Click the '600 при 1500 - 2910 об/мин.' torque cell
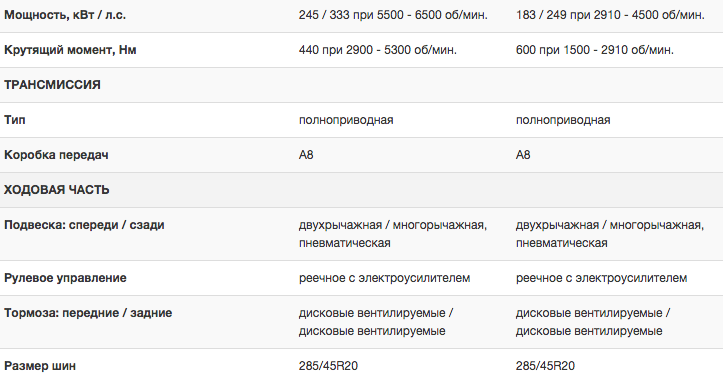Image resolution: width=723 pixels, height=389 pixels. click(x=595, y=50)
